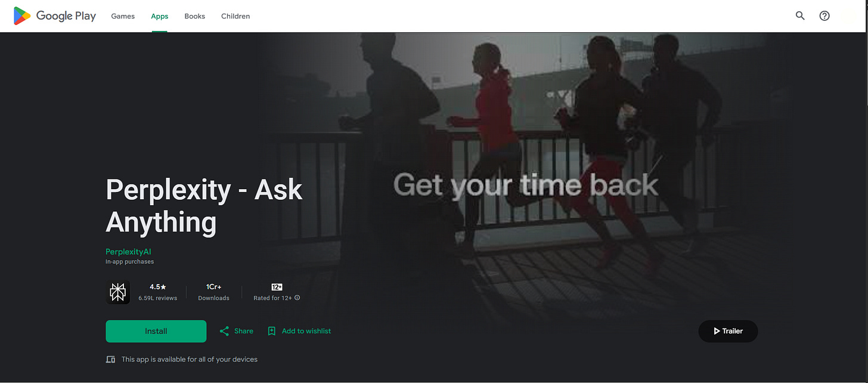Click the 6.59L reviews text
Image resolution: width=868 pixels, height=383 pixels.
(x=158, y=298)
